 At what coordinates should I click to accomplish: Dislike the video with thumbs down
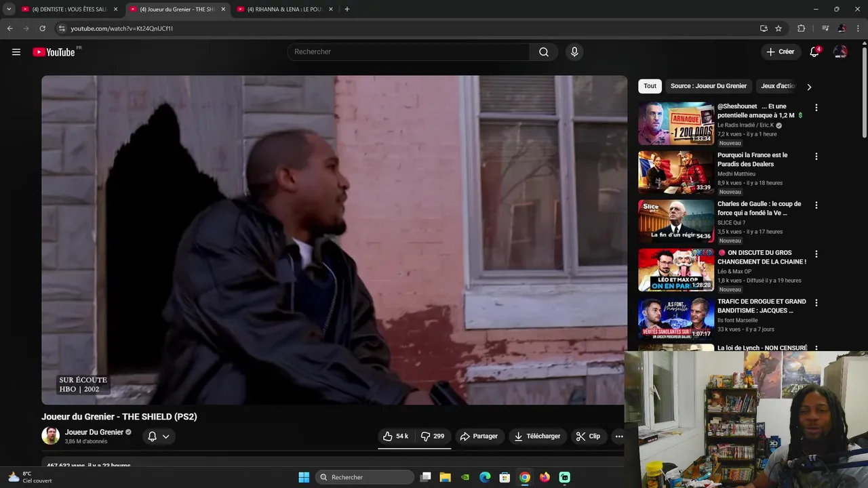pos(432,436)
